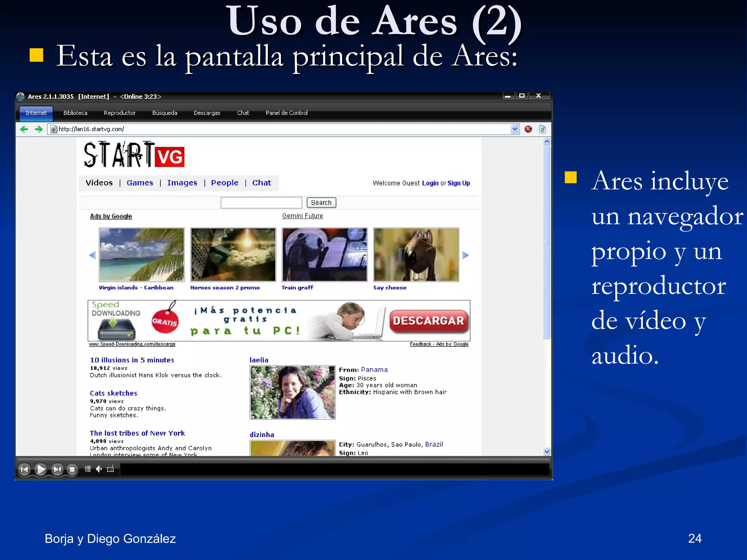747x560 pixels.
Task: Toggle the volume speaker icon
Action: pos(99,469)
